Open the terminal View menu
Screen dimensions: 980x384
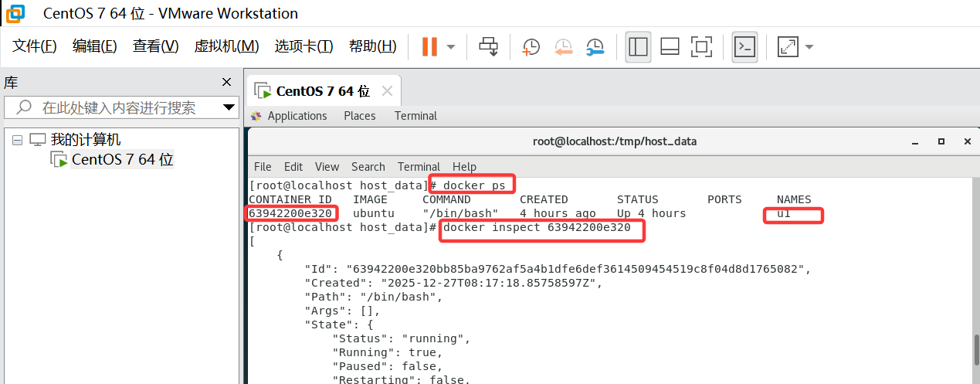[327, 167]
